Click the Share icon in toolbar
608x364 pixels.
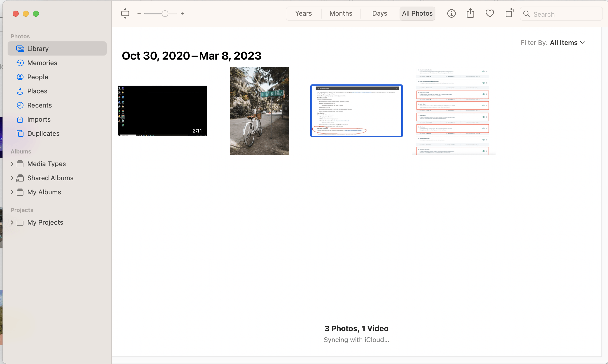[x=470, y=13]
